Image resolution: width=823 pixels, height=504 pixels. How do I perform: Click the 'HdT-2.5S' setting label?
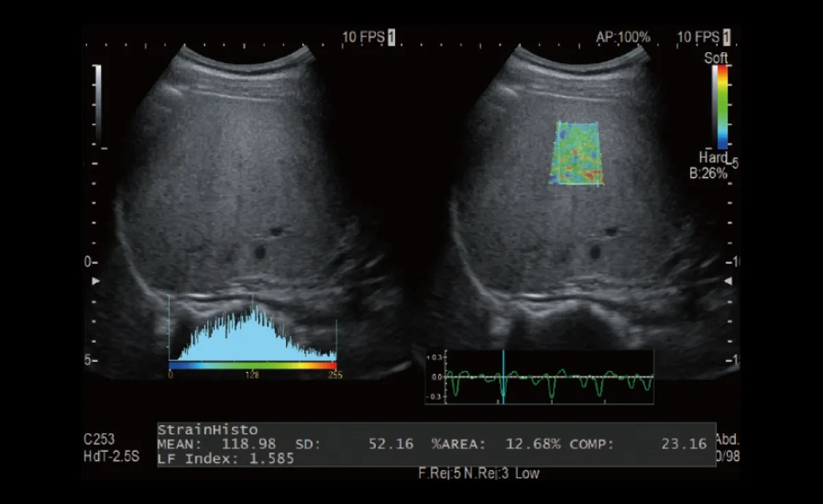coord(111,455)
